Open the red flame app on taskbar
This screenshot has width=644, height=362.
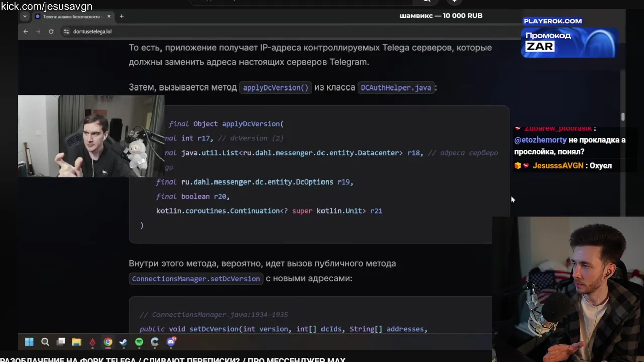coord(92,342)
